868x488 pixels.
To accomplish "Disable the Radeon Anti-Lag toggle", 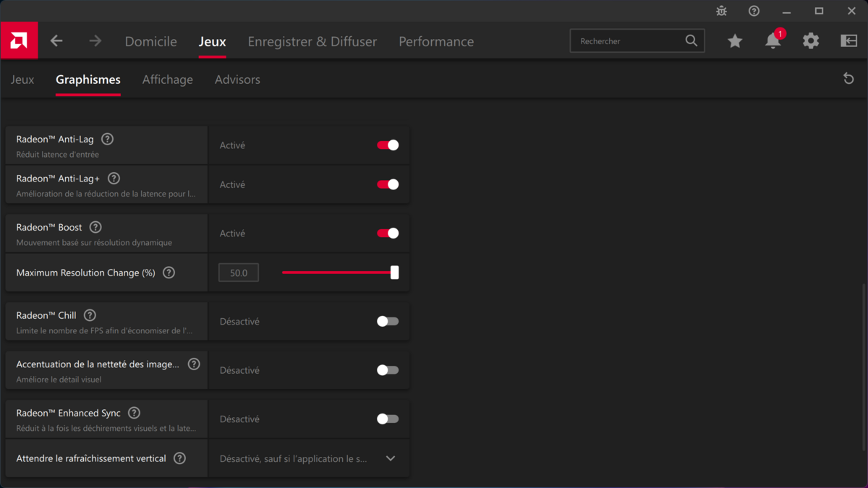I will pos(388,145).
